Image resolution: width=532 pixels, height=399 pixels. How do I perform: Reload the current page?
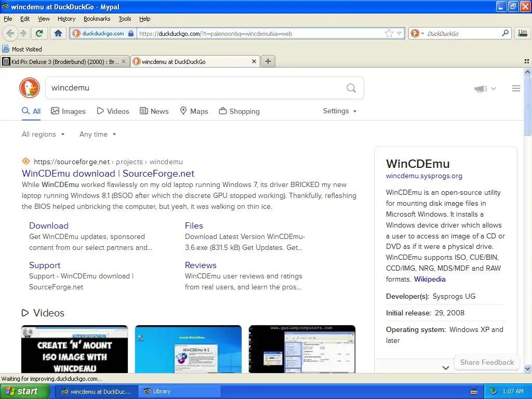coord(39,33)
